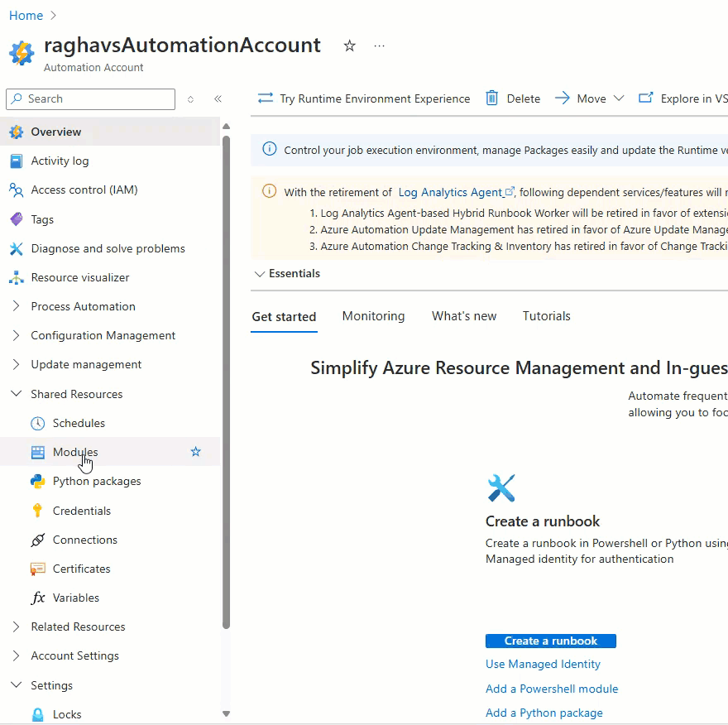Viewport: 728px width, 725px height.
Task: Click the sidebar scrollbar up arrow
Action: (x=226, y=127)
